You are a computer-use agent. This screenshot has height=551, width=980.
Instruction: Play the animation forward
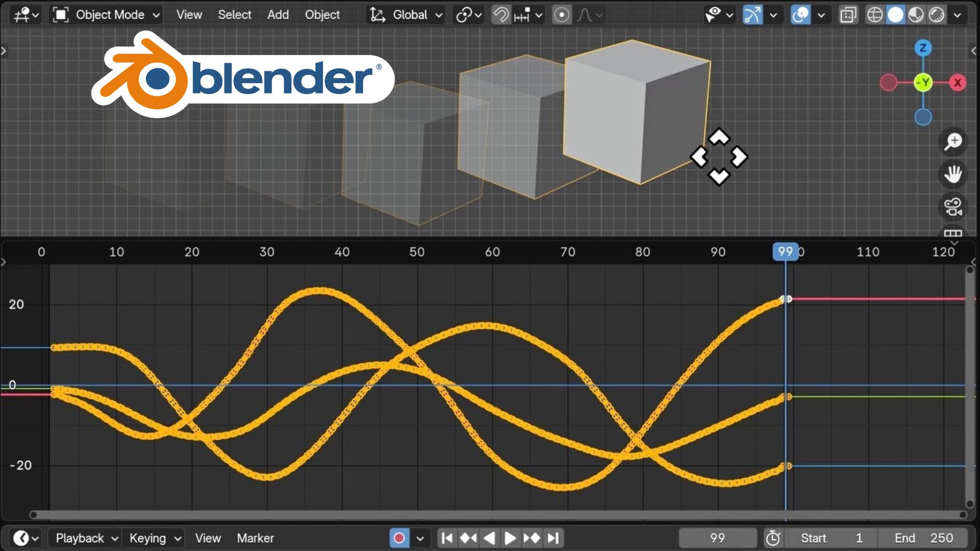tap(509, 538)
